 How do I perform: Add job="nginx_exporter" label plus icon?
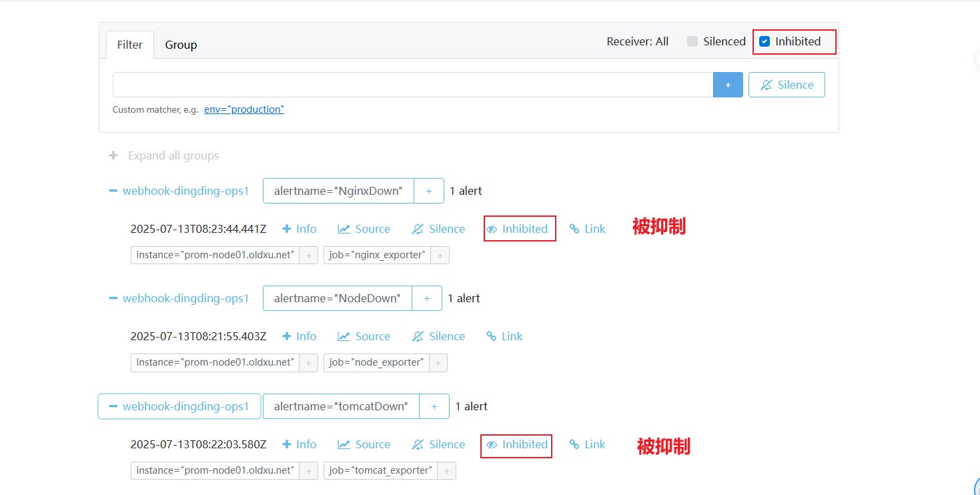pyautogui.click(x=440, y=255)
